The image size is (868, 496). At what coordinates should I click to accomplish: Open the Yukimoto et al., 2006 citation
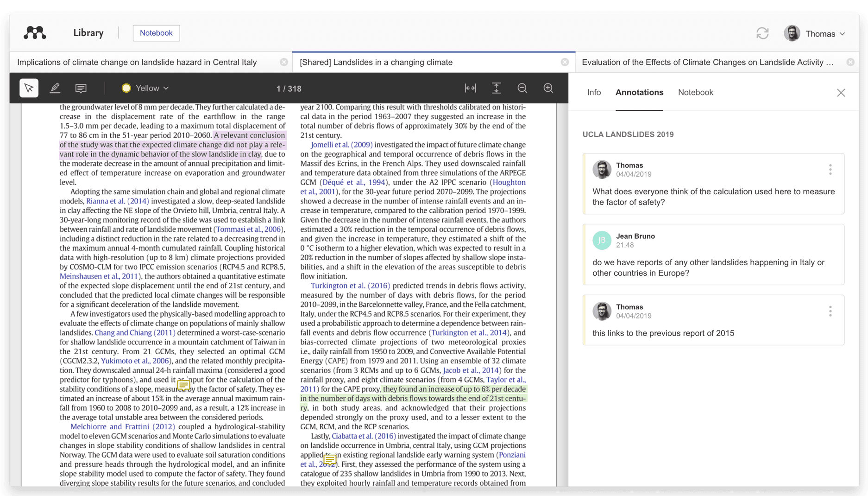tap(135, 361)
